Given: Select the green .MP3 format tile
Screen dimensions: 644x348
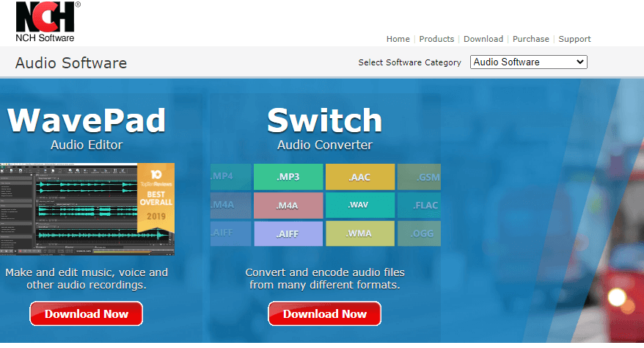Looking at the screenshot, I should tap(288, 177).
